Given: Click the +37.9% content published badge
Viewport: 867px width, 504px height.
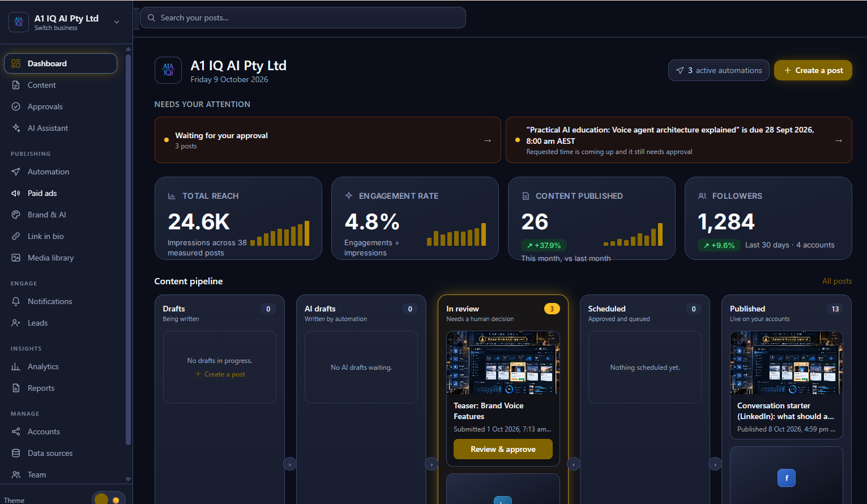Looking at the screenshot, I should (x=544, y=245).
